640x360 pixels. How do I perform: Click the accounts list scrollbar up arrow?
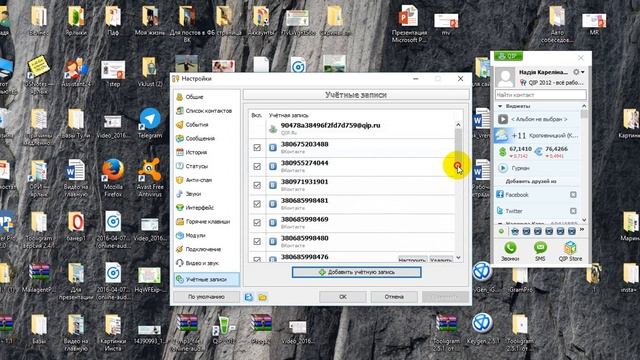pos(458,124)
